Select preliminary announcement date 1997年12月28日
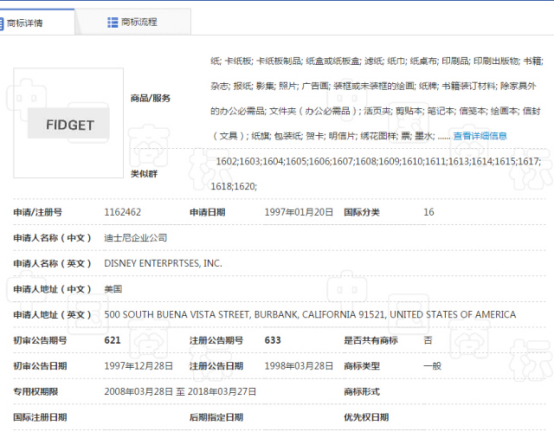 138,366
